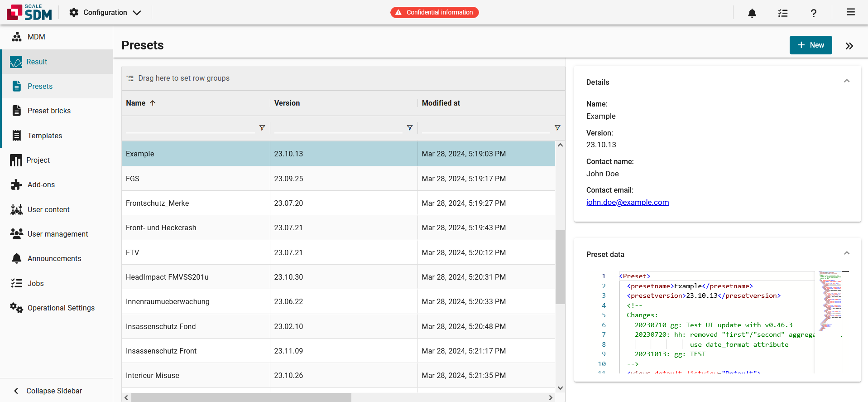The height and width of the screenshot is (402, 868).
Task: Open Preset bricks in the sidebar
Action: tap(57, 111)
